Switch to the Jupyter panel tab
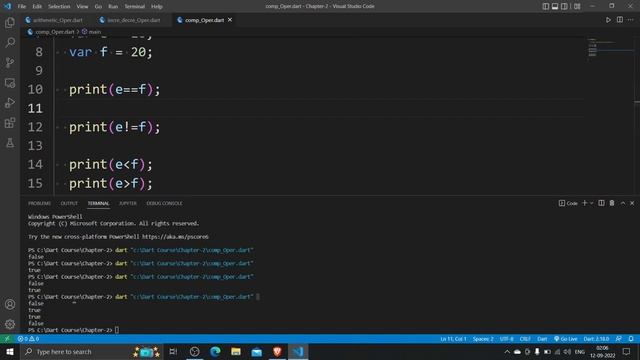640x360 pixels. [x=128, y=203]
